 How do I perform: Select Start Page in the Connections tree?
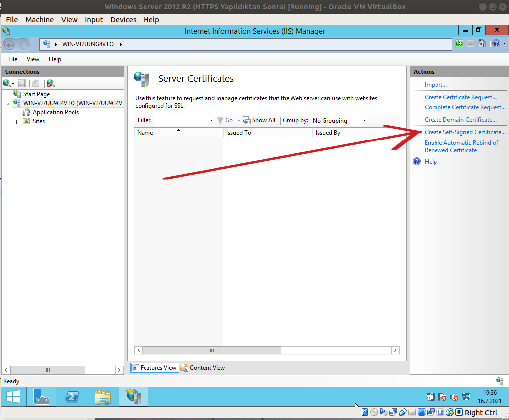(36, 94)
